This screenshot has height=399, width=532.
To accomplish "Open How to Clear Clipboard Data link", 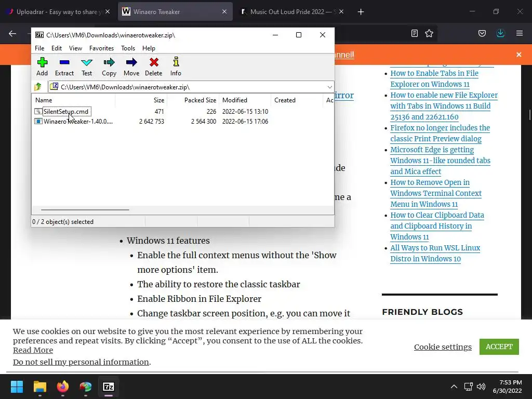I will [437, 226].
